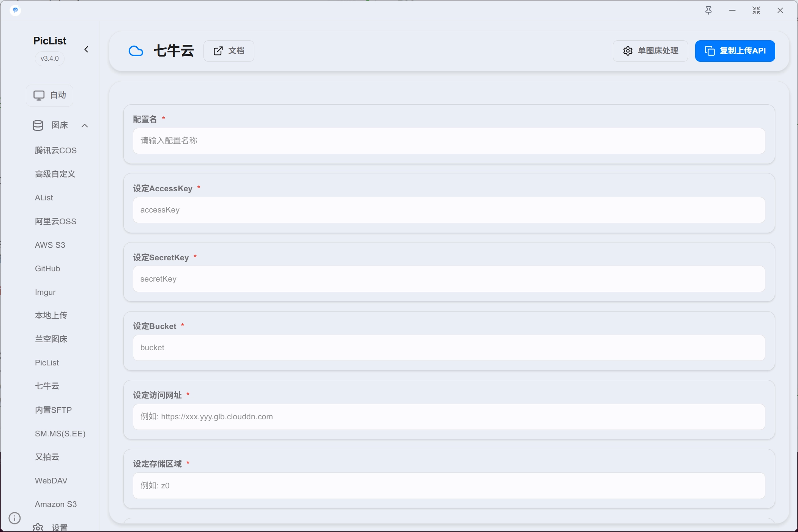Image resolution: width=798 pixels, height=532 pixels.
Task: Click the 七牛云 page title
Action: [174, 51]
